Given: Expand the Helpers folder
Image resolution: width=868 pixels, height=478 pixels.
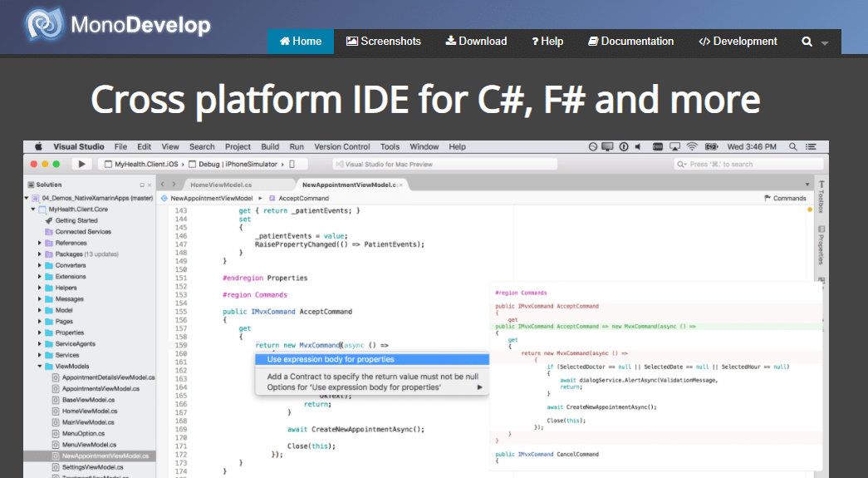Looking at the screenshot, I should point(40,288).
